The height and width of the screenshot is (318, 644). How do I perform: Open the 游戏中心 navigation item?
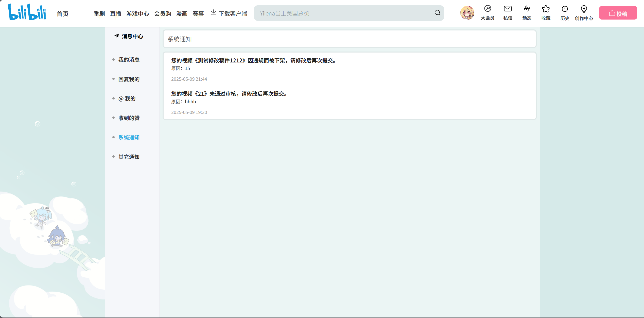pos(137,14)
